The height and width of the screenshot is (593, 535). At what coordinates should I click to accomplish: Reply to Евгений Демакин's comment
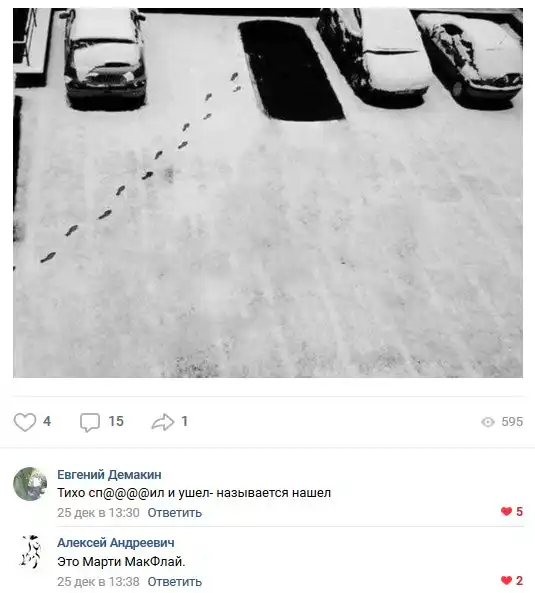175,512
